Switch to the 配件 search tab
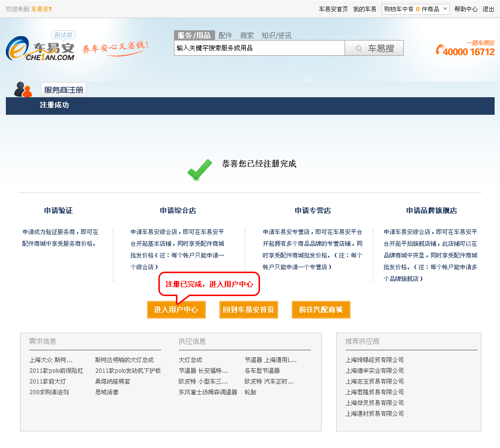 pos(225,35)
